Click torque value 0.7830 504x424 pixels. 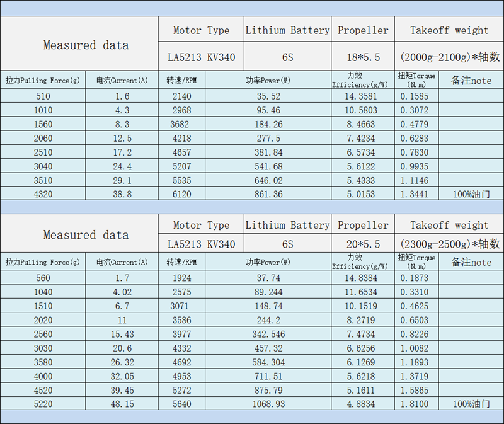pyautogui.click(x=416, y=152)
